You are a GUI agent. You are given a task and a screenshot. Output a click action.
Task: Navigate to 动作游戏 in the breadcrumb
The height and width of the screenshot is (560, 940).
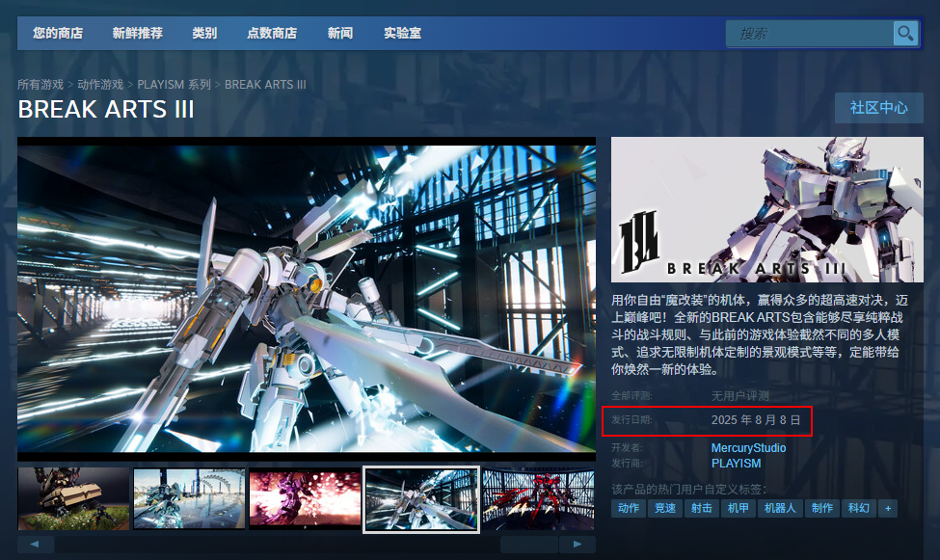pyautogui.click(x=100, y=85)
